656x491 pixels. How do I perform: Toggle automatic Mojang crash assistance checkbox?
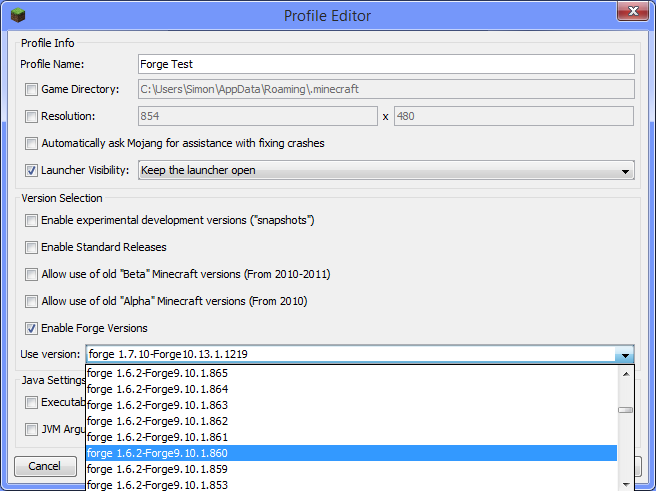coord(31,143)
